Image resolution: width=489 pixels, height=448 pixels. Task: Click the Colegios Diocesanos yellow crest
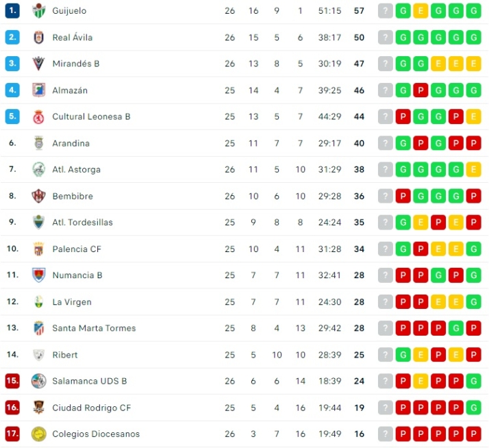pyautogui.click(x=38, y=434)
